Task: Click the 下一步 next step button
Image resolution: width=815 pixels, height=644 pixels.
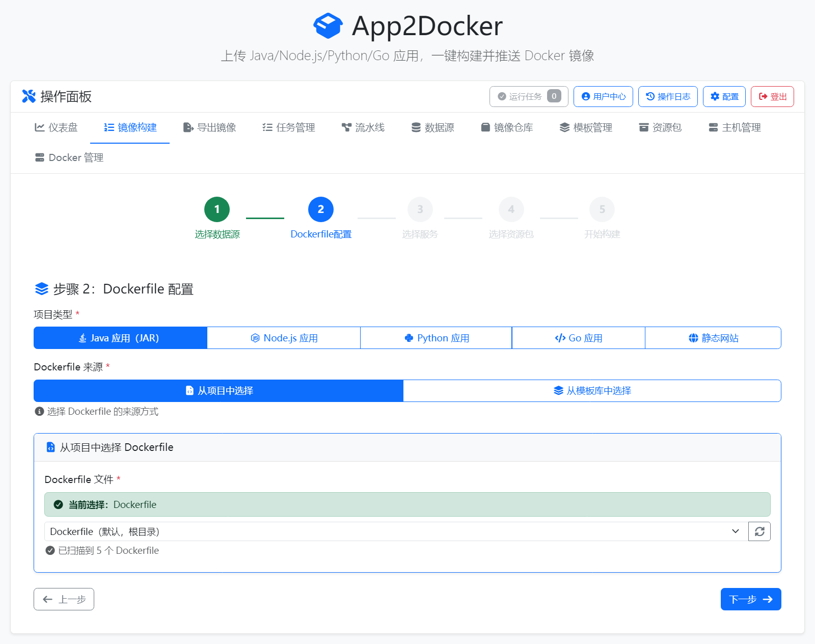Action: click(750, 599)
